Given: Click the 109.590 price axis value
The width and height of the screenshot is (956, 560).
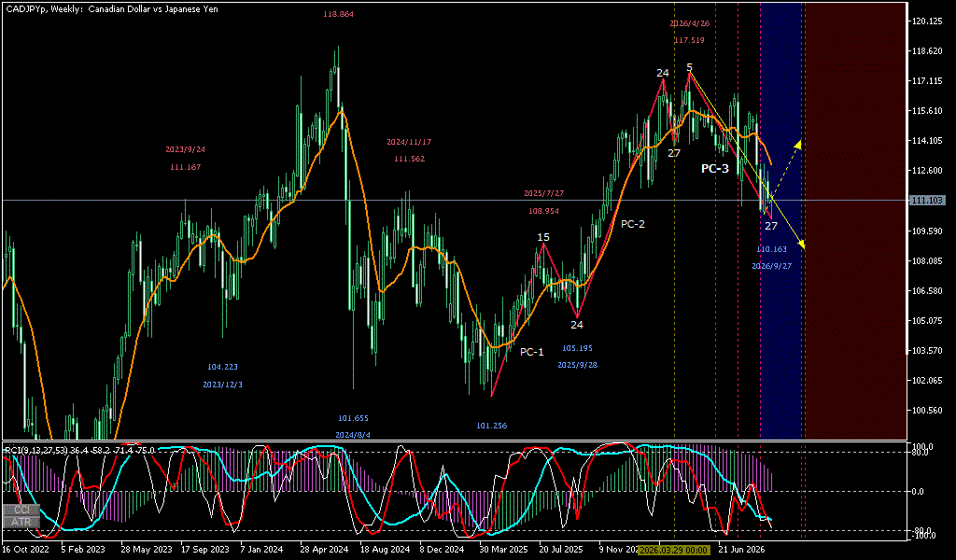Looking at the screenshot, I should pyautogui.click(x=927, y=231).
